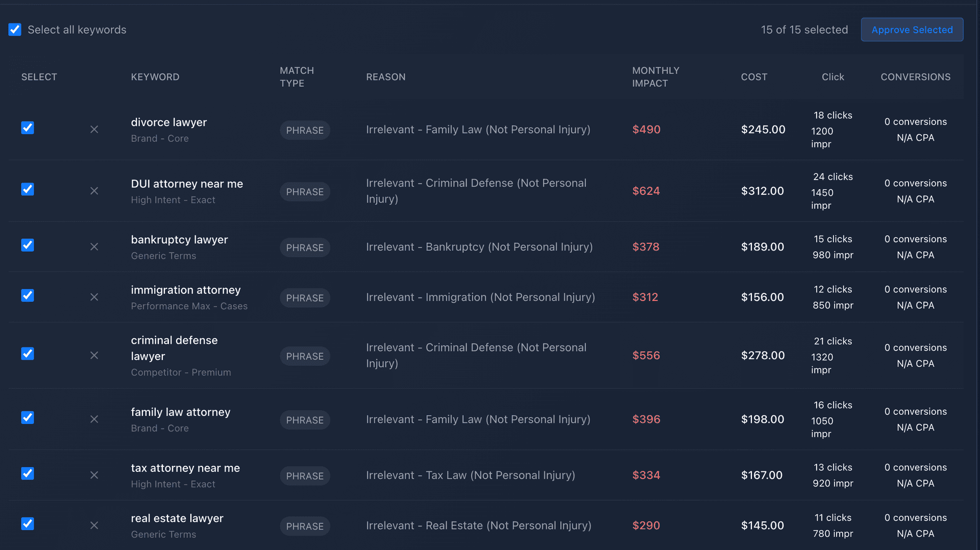980x550 pixels.
Task: Click the X beside bankruptcy lawyer
Action: [94, 246]
